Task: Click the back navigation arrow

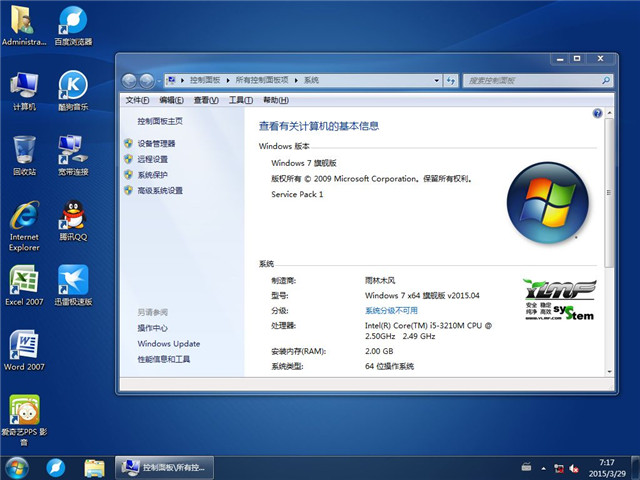Action: tap(129, 81)
